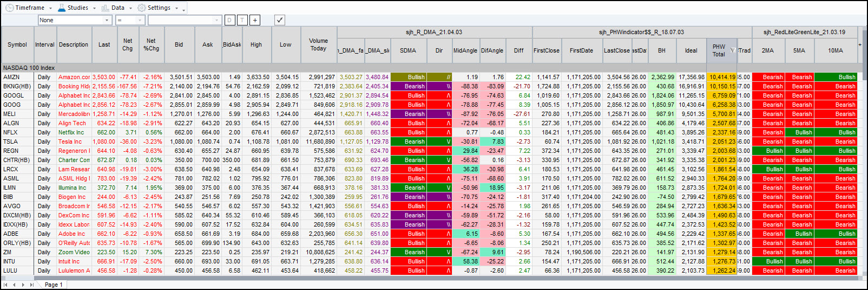
Task: Click the Mercadolibre description cell
Action: 74,114
